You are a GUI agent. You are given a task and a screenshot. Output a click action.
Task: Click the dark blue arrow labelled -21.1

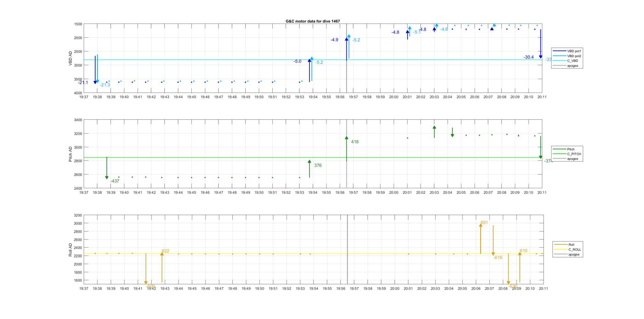coord(95,70)
